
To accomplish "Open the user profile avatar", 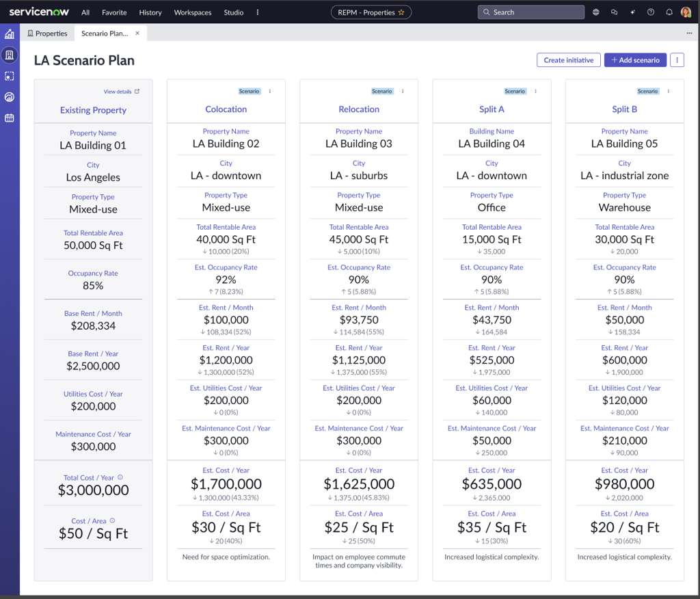I will pyautogui.click(x=686, y=12).
